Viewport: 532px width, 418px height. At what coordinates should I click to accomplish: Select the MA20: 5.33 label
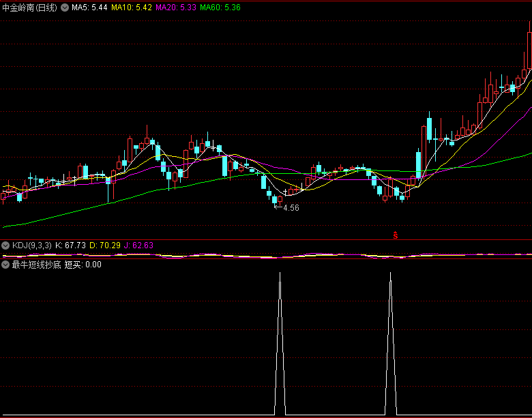176,8
